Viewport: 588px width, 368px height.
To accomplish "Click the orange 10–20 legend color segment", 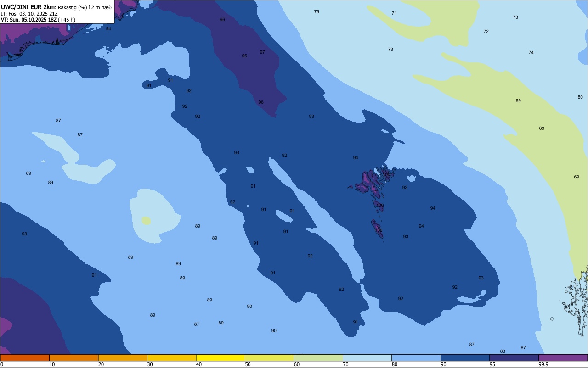I will (x=73, y=357).
